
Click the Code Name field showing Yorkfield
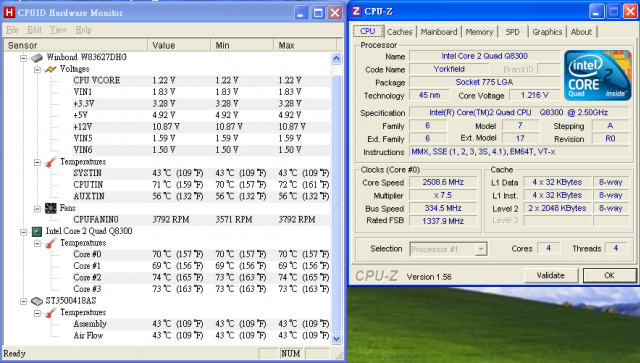click(449, 69)
